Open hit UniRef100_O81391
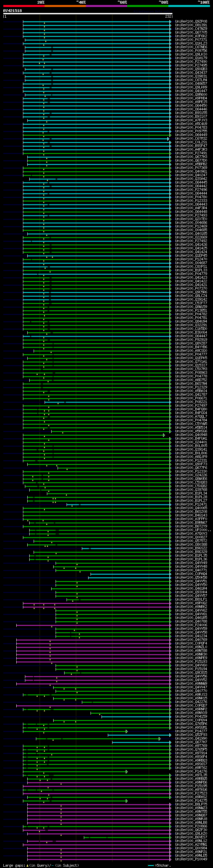Viewport: 213px width, 868px height. [x=191, y=25]
